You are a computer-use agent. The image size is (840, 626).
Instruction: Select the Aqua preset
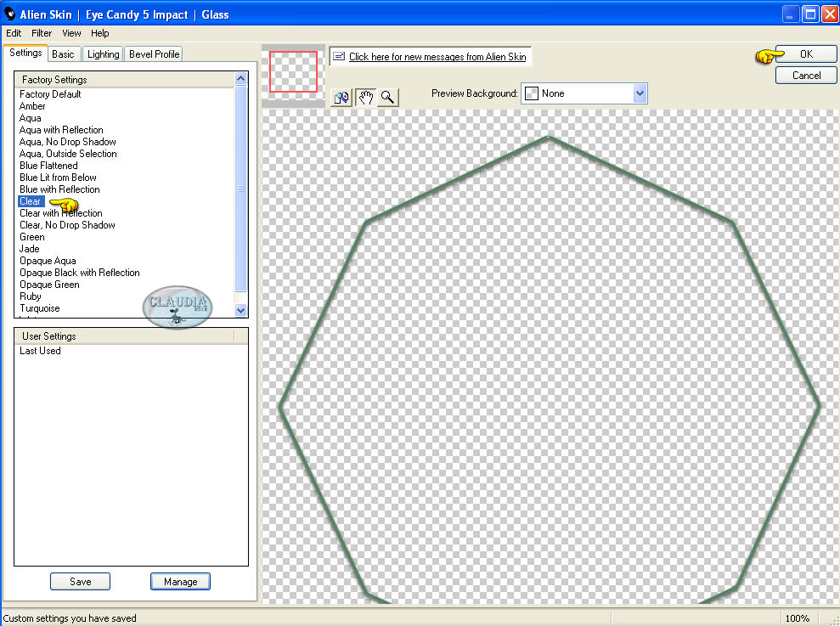[30, 118]
